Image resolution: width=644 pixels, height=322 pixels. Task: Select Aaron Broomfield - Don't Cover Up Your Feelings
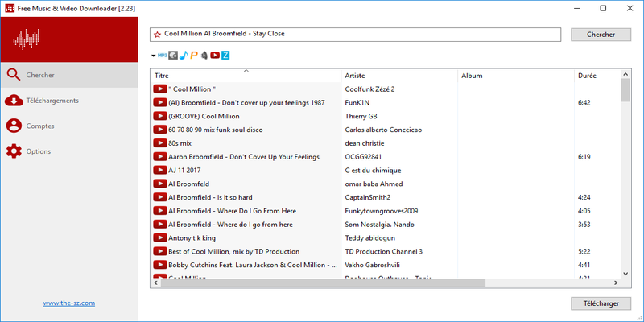click(x=244, y=157)
